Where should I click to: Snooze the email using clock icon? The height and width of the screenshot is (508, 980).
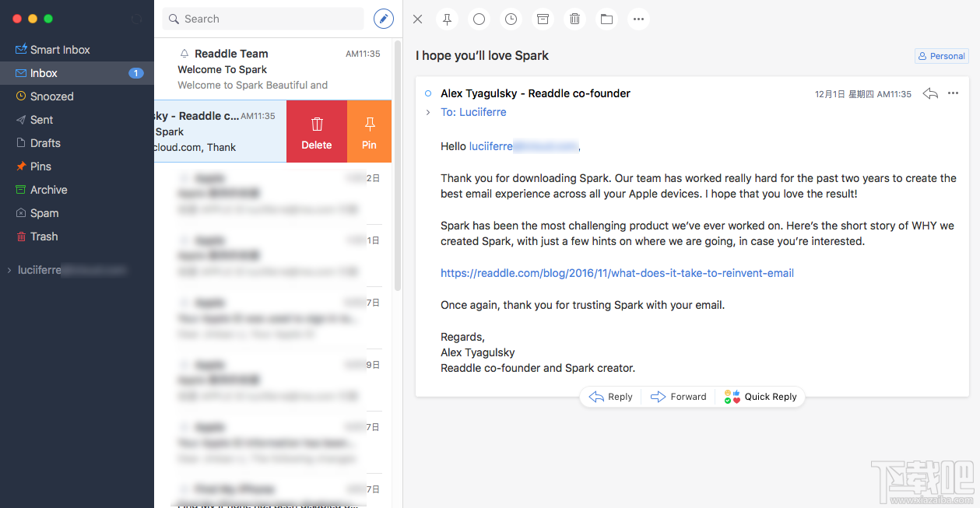click(x=511, y=19)
